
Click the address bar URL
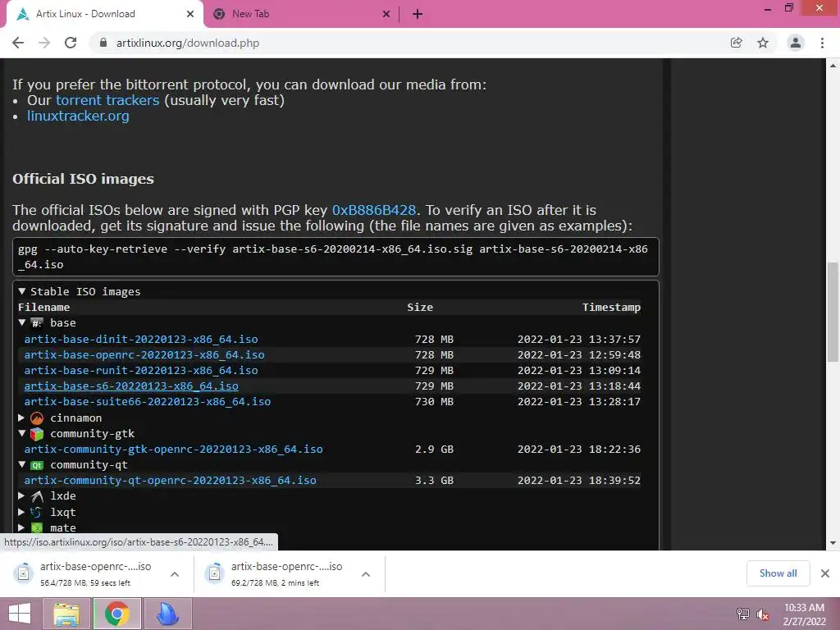coord(188,43)
